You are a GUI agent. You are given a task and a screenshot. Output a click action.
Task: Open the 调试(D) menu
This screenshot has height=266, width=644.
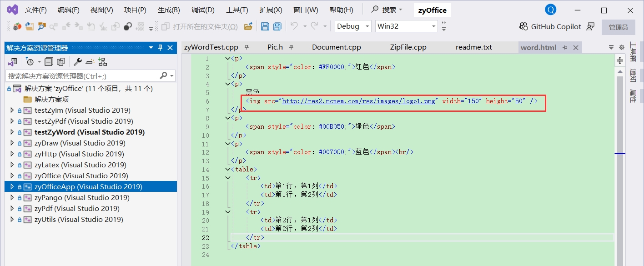click(x=203, y=10)
